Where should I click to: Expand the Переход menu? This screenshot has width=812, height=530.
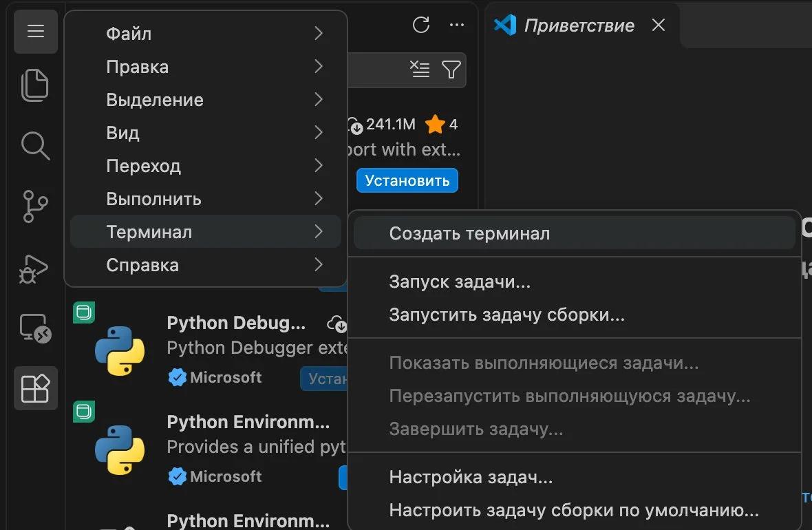point(206,166)
